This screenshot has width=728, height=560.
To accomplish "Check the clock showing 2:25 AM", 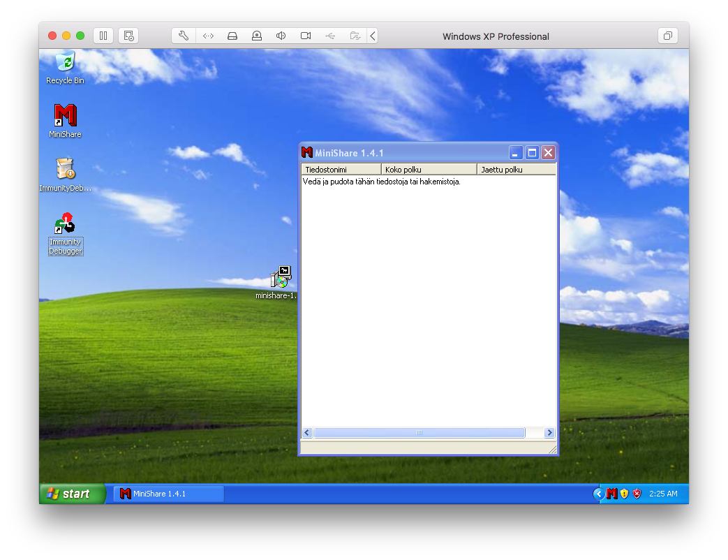I will coord(663,494).
